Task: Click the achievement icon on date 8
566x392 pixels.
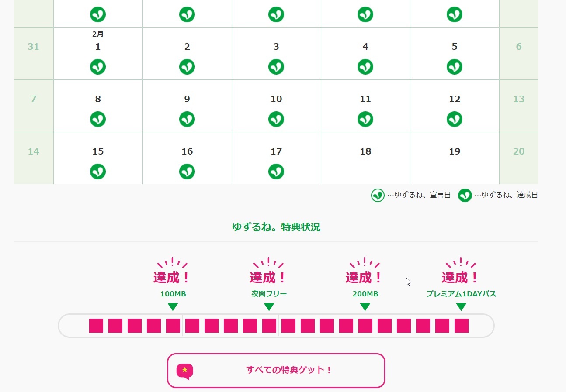Action: tap(98, 119)
